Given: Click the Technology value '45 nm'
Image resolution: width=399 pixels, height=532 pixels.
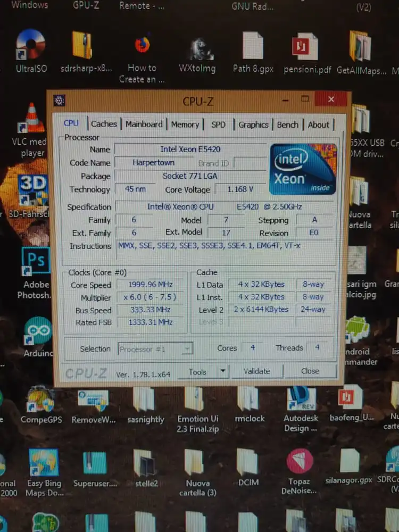Looking at the screenshot, I should 135,189.
